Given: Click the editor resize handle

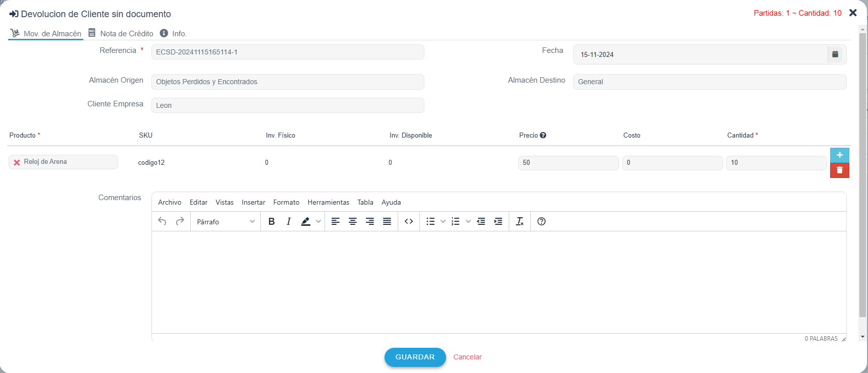Looking at the screenshot, I should click(x=843, y=339).
